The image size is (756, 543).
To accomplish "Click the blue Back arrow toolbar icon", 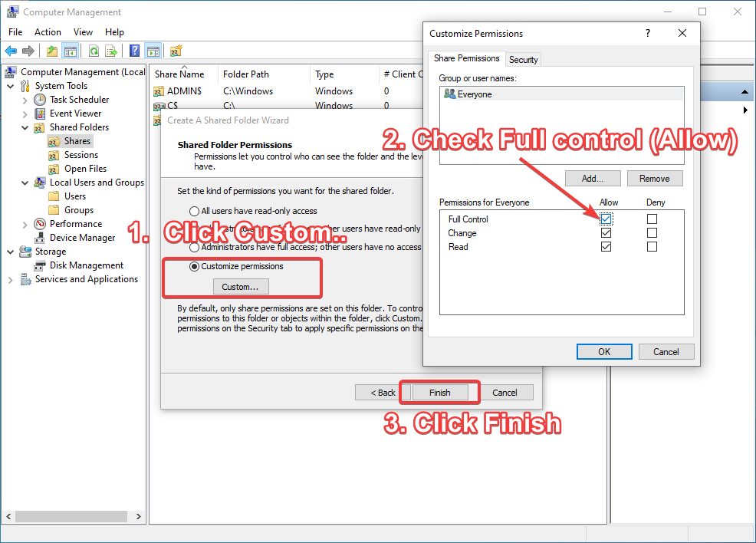I will pyautogui.click(x=11, y=51).
